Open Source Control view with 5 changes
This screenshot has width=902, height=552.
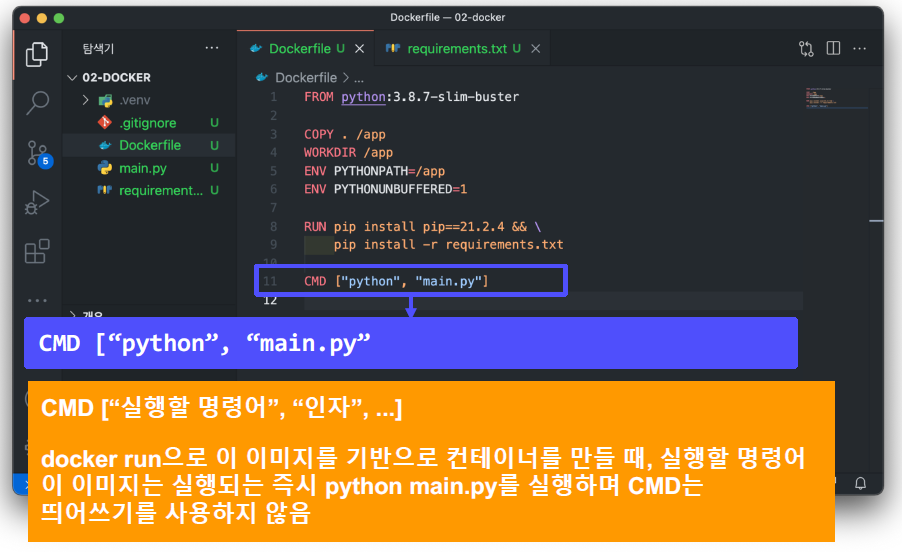(x=39, y=154)
